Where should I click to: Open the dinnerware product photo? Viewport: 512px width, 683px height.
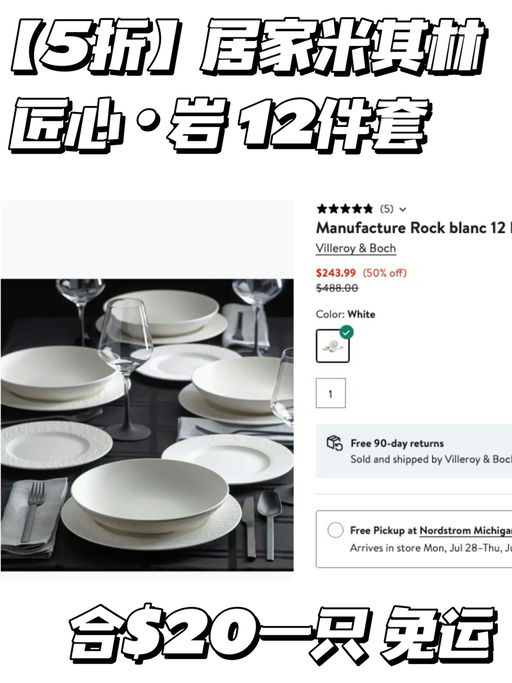coord(147,425)
